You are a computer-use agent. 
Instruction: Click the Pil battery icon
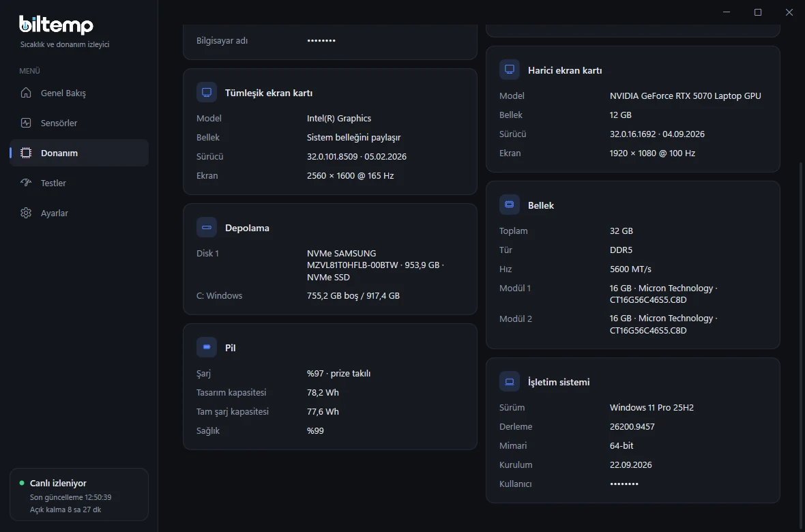coord(207,347)
